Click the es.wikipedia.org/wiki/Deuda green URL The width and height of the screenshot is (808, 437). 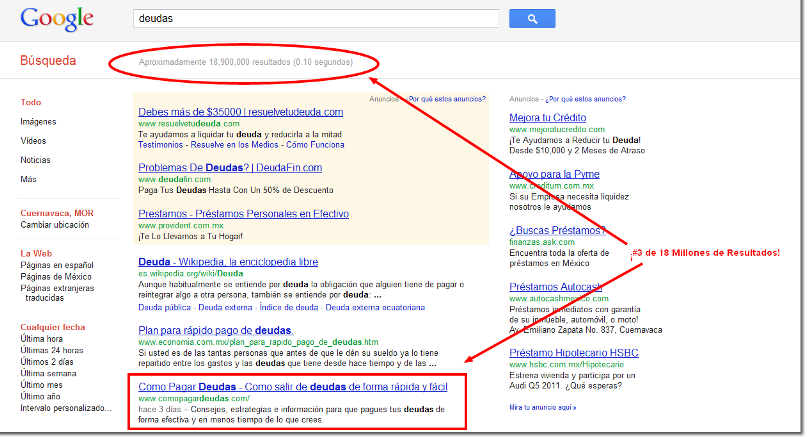click(190, 274)
